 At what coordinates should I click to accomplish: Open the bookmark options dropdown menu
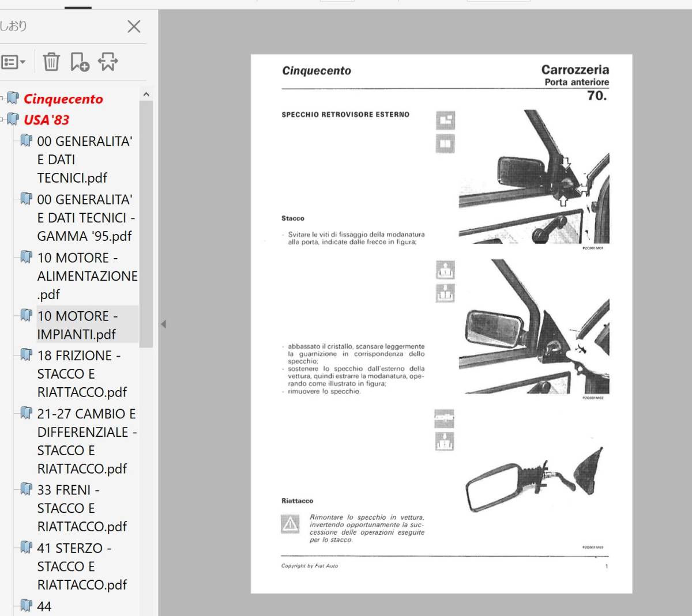point(13,62)
